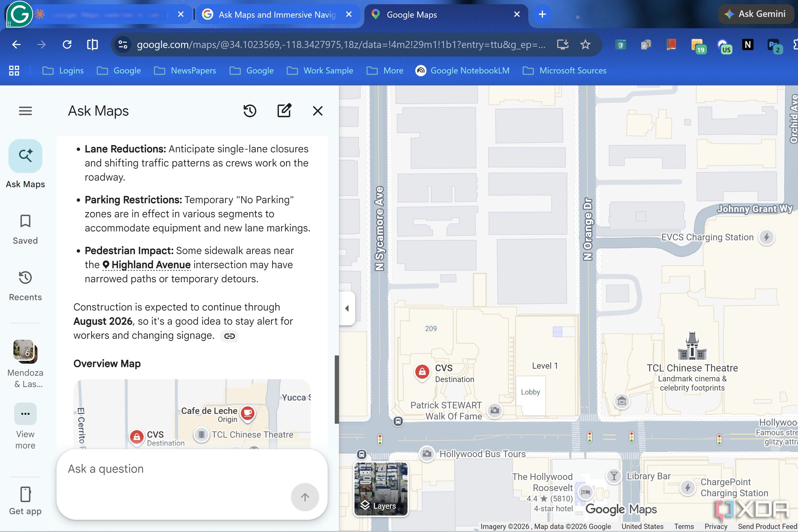Go back in browser
Viewport: 798px width, 532px height.
click(16, 44)
